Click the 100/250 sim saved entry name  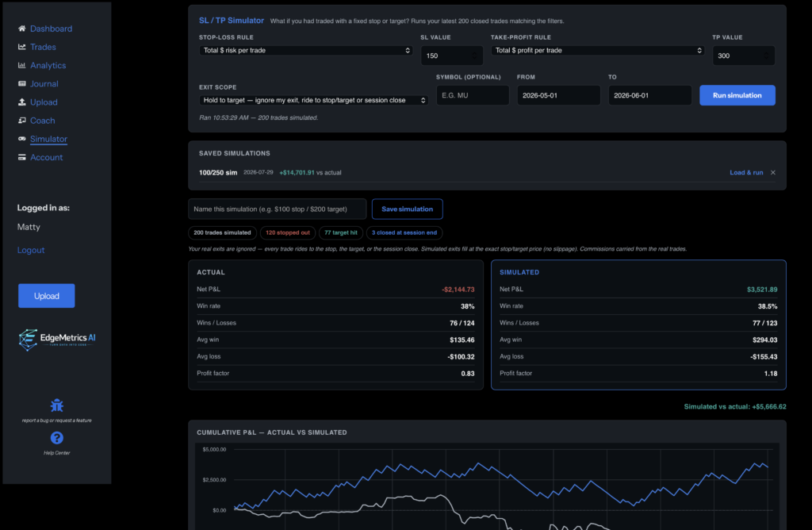(218, 172)
